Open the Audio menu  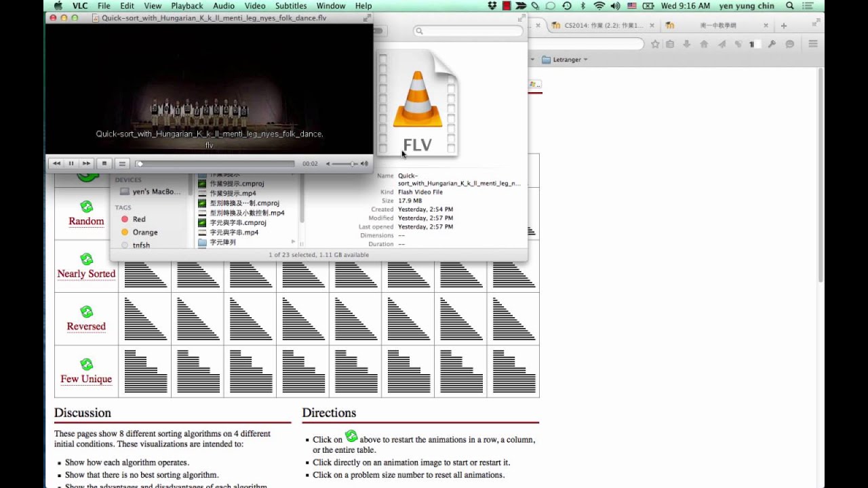tap(224, 5)
